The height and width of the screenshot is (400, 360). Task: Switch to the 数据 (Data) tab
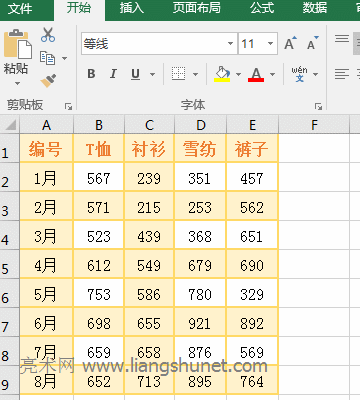315,8
